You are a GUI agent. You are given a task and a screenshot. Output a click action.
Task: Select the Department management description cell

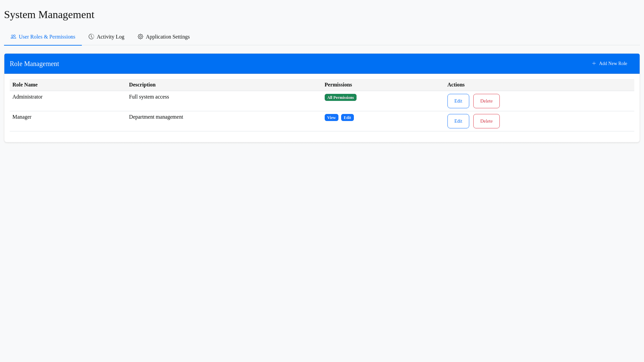click(x=156, y=117)
